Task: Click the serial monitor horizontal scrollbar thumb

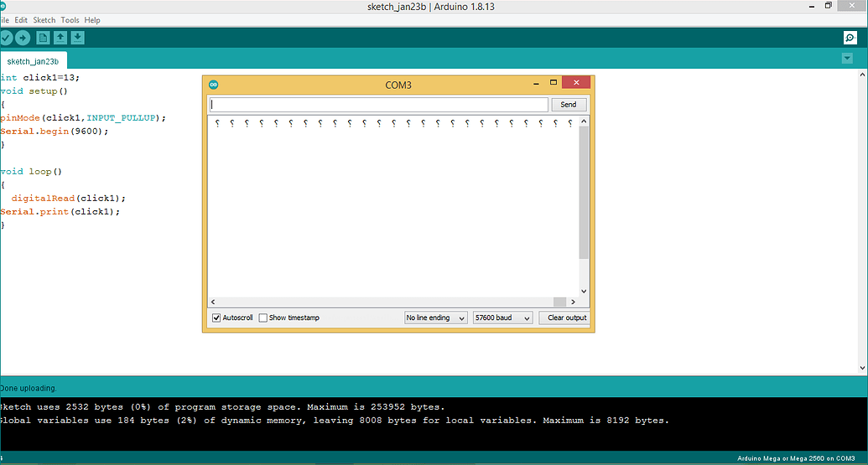Action: point(559,302)
